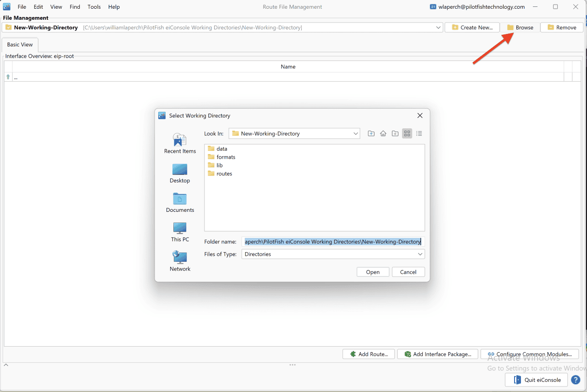
Task: Click the Remove working directory button
Action: pos(562,28)
